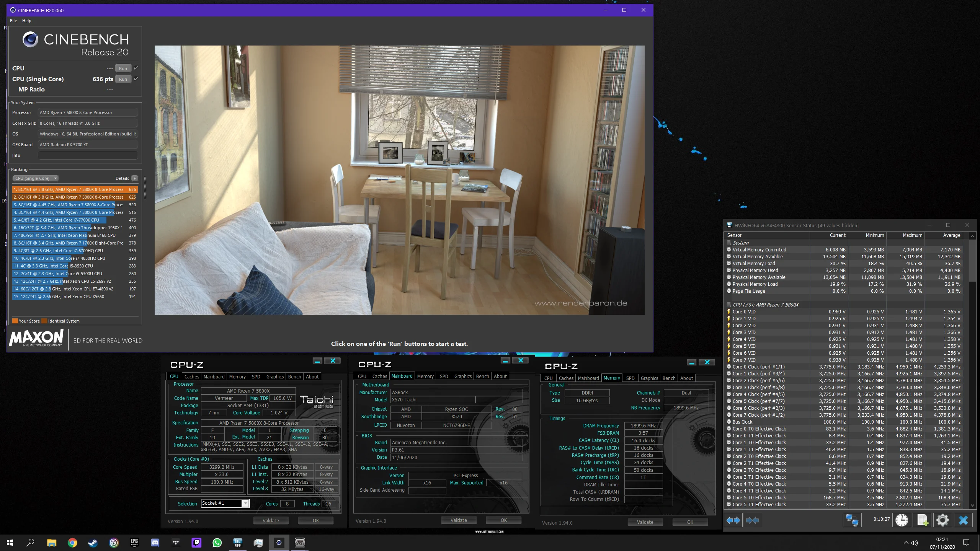Switch to Caches tab in first CPU-Z window
Viewport: 980px width, 551px height.
click(191, 377)
